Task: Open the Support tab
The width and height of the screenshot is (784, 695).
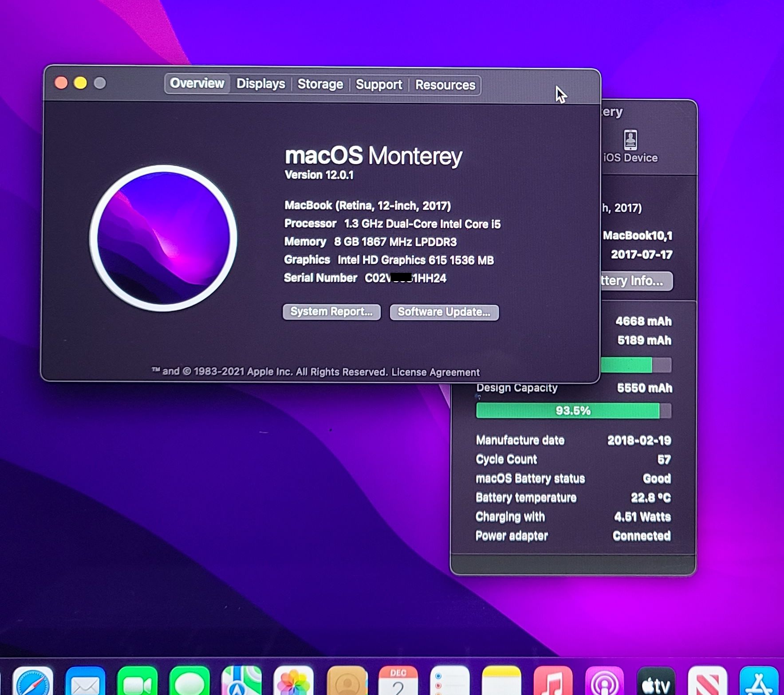Action: click(x=378, y=85)
